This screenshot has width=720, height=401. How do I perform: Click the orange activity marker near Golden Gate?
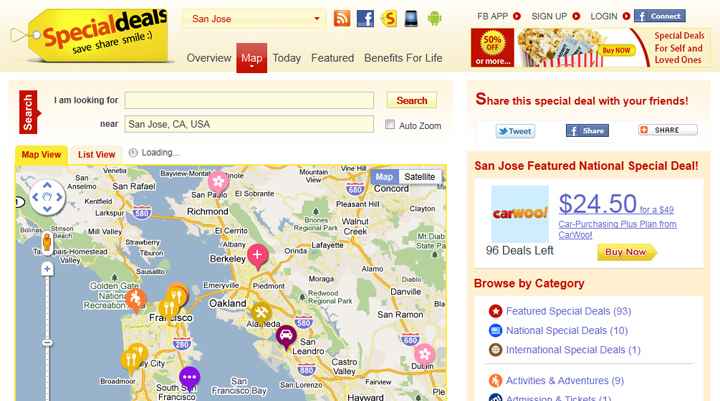click(x=135, y=301)
